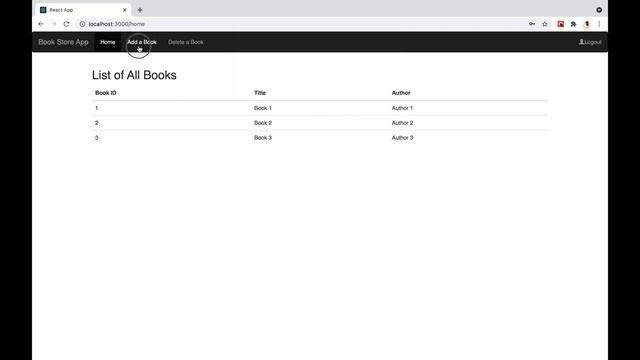This screenshot has height=360, width=640.
Task: View site information icon in address bar
Action: (x=82, y=24)
